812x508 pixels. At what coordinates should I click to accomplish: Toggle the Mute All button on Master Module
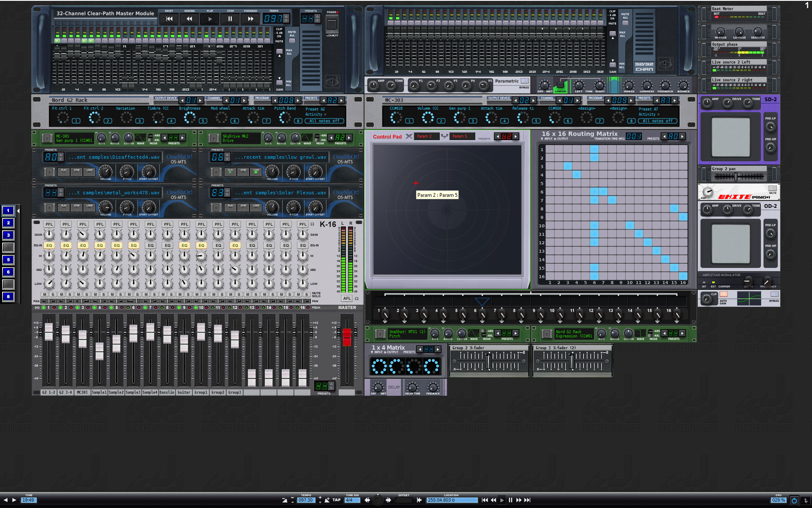[292, 41]
